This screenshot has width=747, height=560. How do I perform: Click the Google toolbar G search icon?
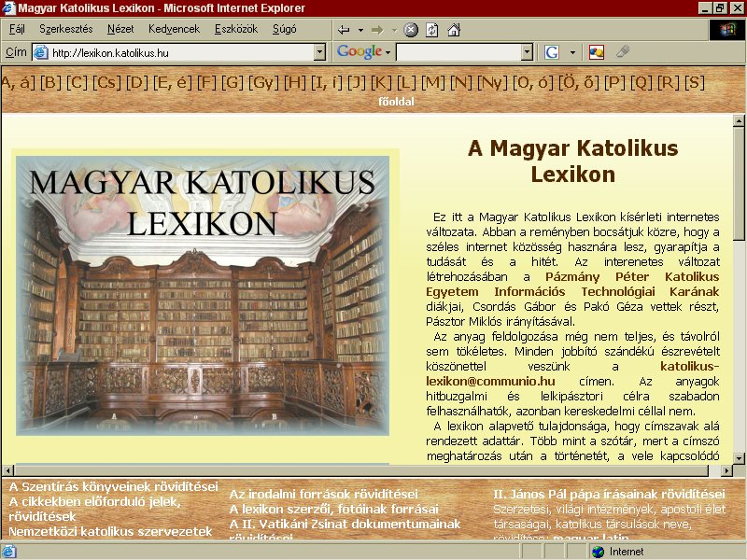point(552,52)
